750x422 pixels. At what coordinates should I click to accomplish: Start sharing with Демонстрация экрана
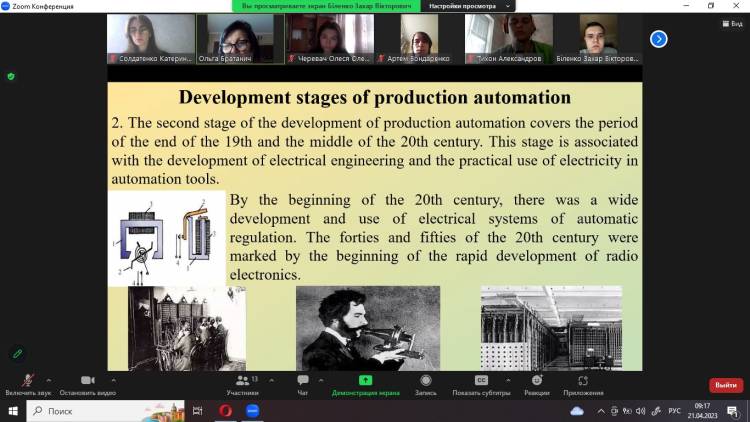[366, 382]
